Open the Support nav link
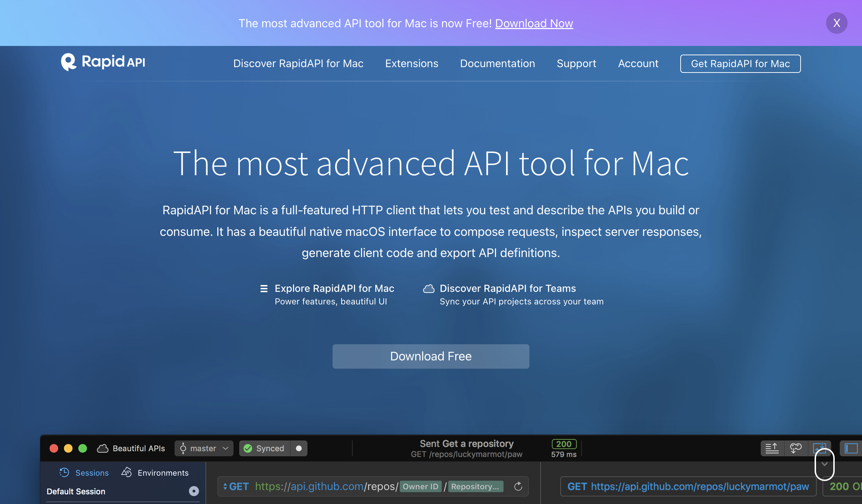Image resolution: width=862 pixels, height=504 pixels. coord(576,64)
